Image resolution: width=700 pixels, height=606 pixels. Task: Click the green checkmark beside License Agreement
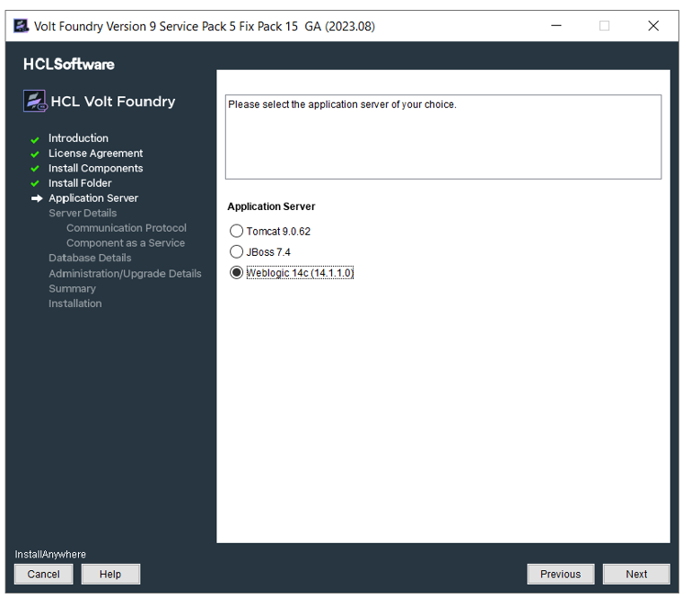tap(35, 154)
